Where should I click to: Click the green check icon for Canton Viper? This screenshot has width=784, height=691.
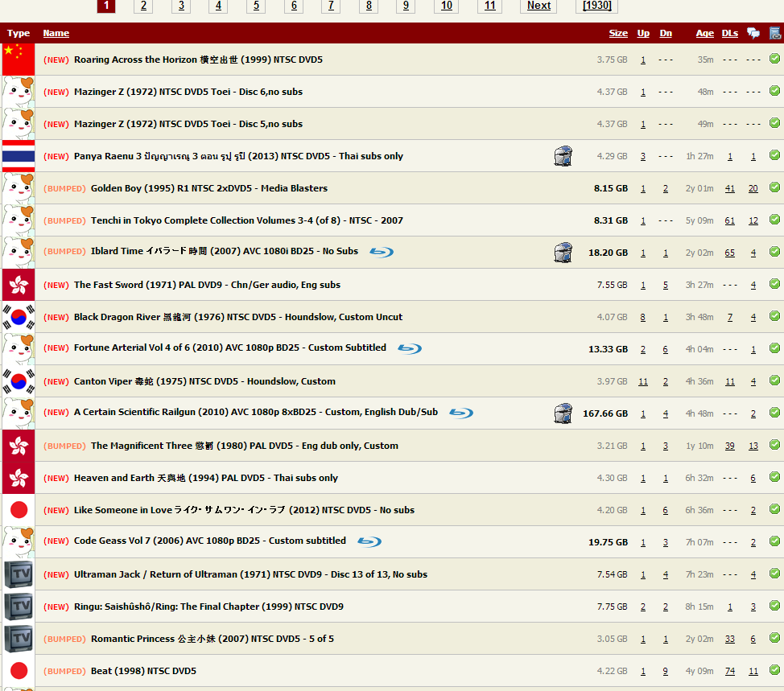(x=774, y=380)
